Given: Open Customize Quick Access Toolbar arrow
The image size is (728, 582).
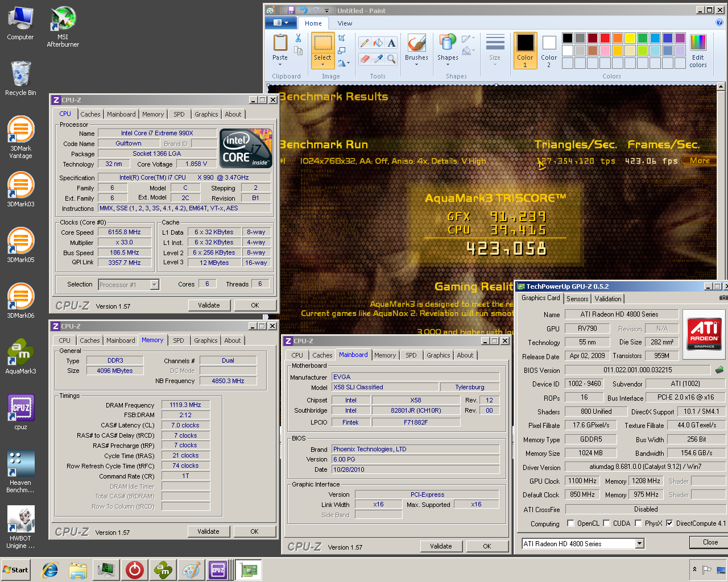Looking at the screenshot, I should (x=326, y=10).
